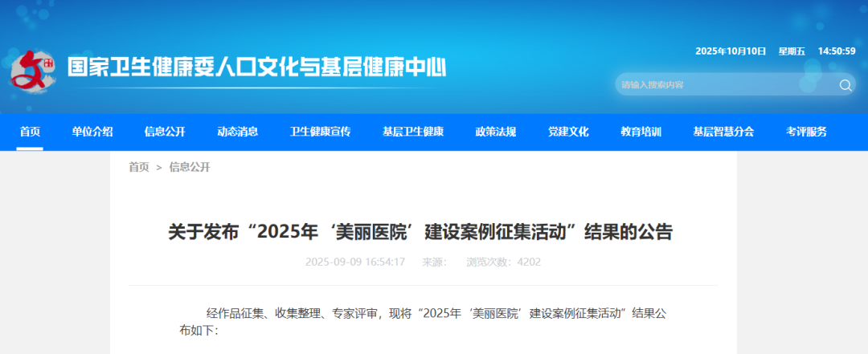Click the red circular site logo
The height and width of the screenshot is (354, 868).
34,70
